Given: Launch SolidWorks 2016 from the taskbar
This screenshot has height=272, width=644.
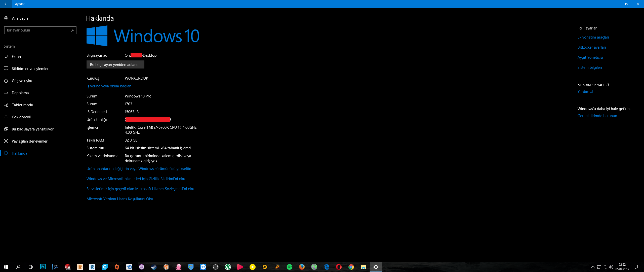Looking at the screenshot, I should pos(68,267).
